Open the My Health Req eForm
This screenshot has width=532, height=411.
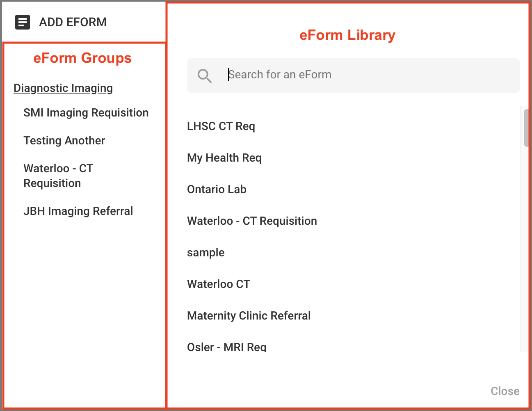pyautogui.click(x=224, y=158)
